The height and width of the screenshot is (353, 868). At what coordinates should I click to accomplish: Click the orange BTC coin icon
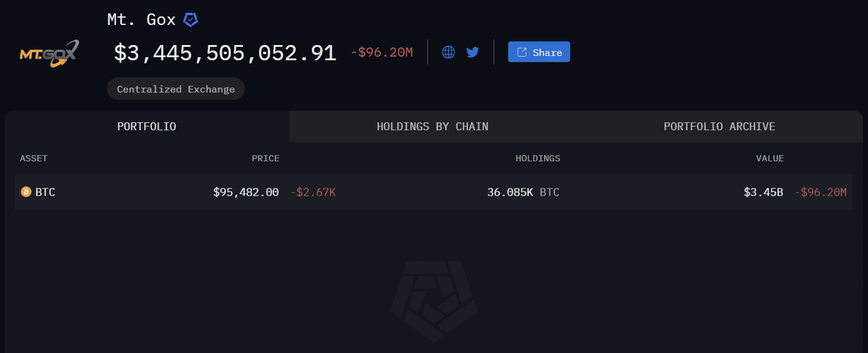[26, 192]
